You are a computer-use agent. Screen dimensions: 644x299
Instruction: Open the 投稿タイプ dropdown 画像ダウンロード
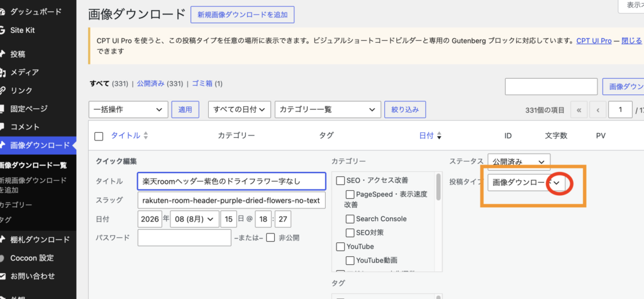526,183
